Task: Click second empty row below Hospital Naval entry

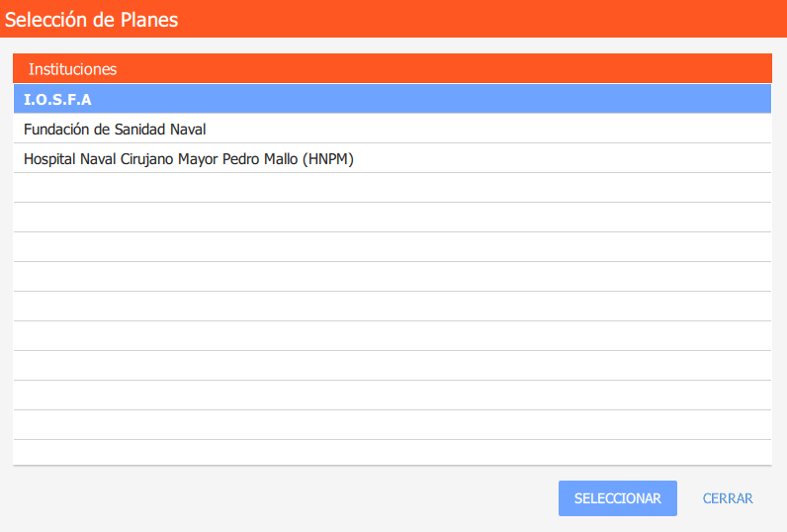Action: (392, 218)
